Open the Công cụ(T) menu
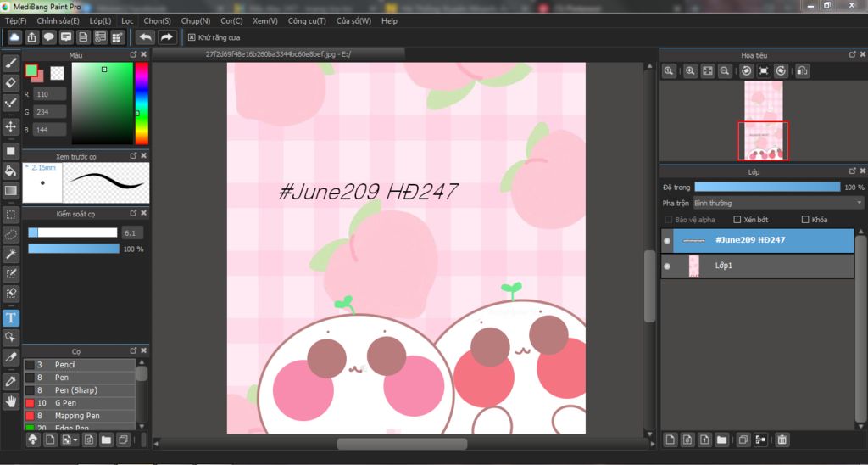 (x=307, y=21)
